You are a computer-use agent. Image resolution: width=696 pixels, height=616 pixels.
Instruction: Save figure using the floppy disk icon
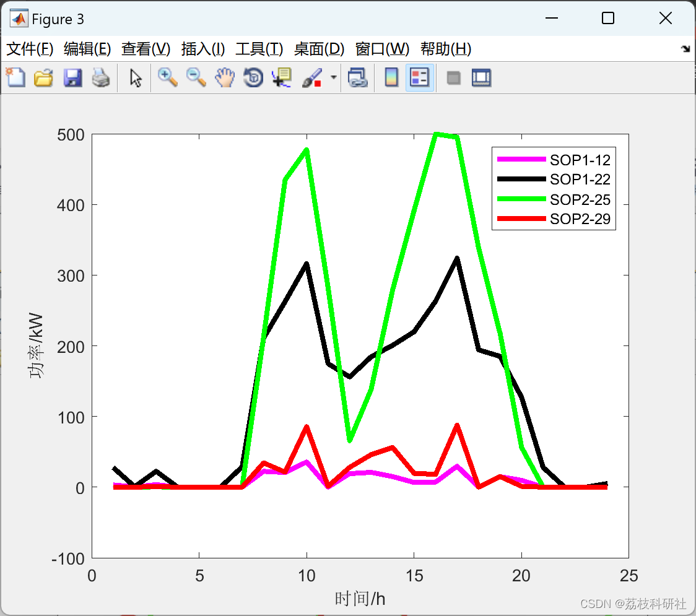pos(73,77)
